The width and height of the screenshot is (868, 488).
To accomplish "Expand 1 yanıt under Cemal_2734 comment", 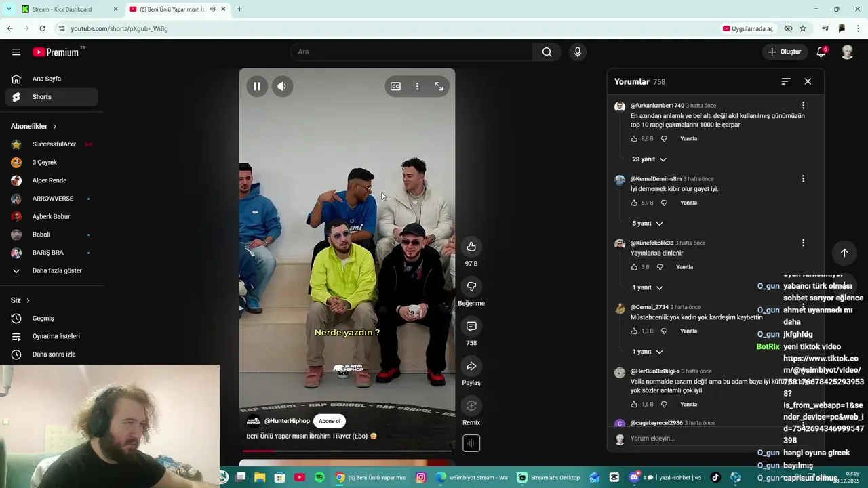I will click(x=648, y=352).
